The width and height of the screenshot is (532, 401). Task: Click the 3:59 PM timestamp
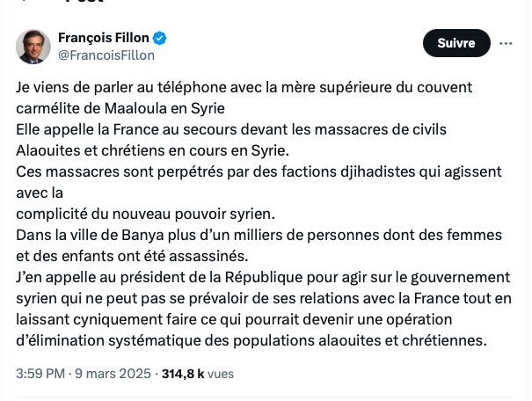click(x=40, y=374)
